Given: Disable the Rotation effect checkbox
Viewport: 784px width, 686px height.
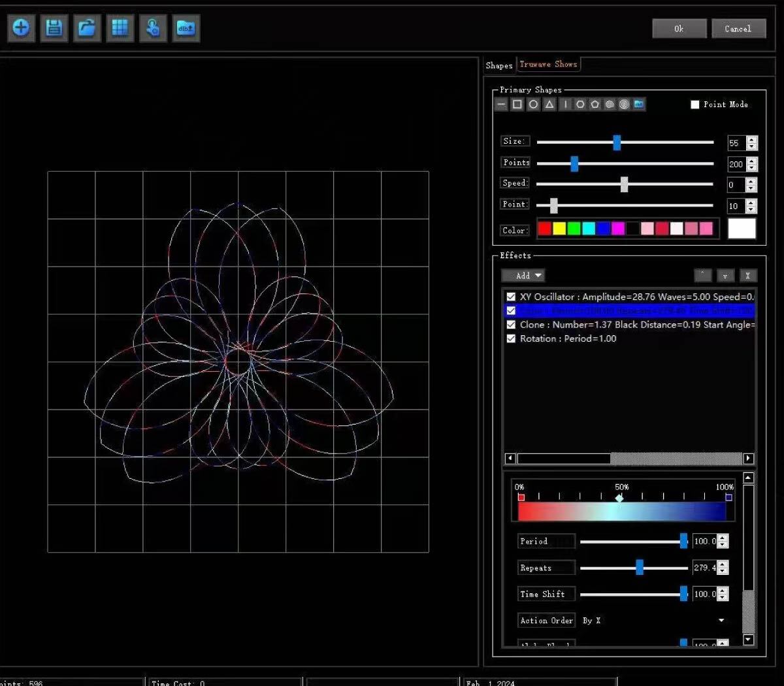Looking at the screenshot, I should pos(511,338).
